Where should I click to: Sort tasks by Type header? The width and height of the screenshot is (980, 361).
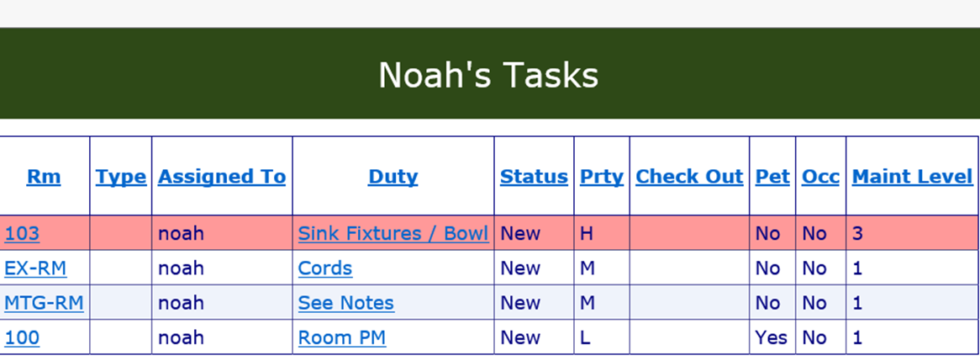121,177
